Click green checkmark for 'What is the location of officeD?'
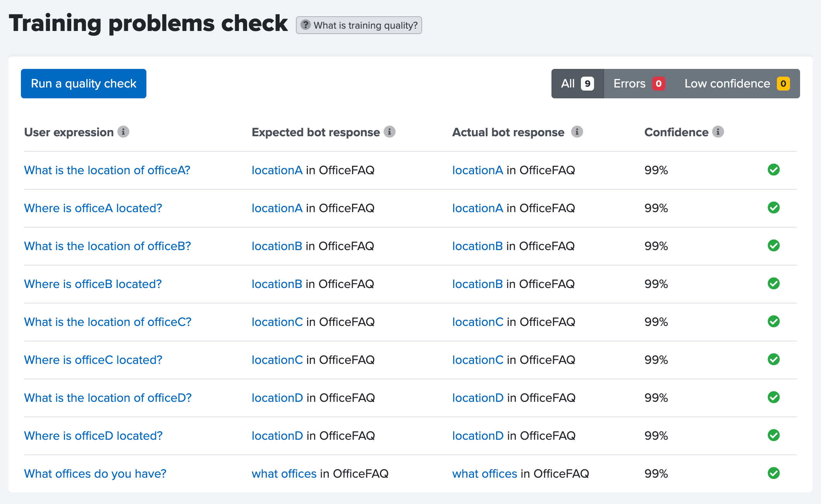The width and height of the screenshot is (821, 504). 774,398
